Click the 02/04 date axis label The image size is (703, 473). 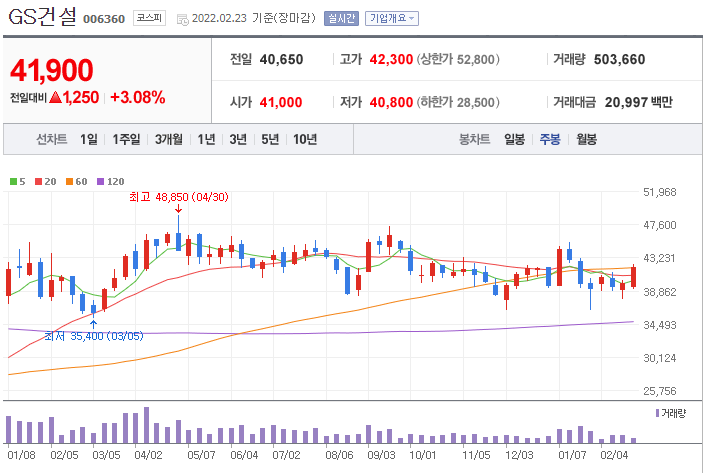614,455
